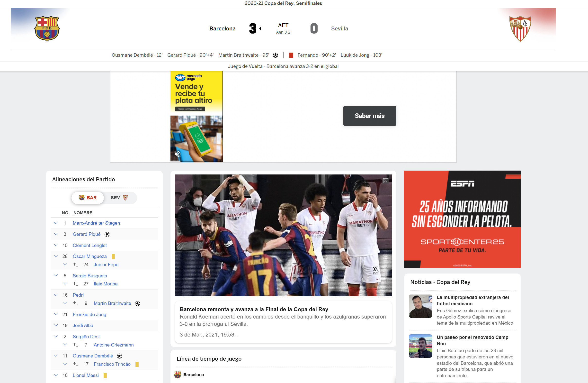Expand Frenkie de Jong's row chevron

56,314
